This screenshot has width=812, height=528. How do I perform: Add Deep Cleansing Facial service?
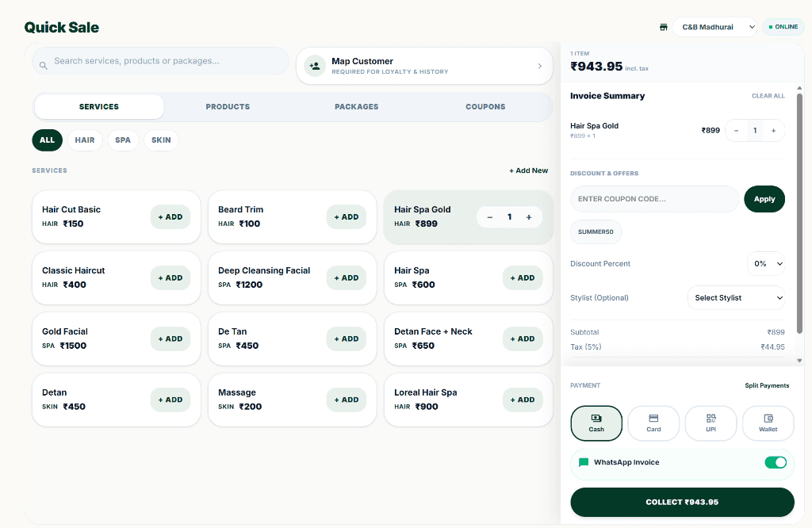[347, 278]
